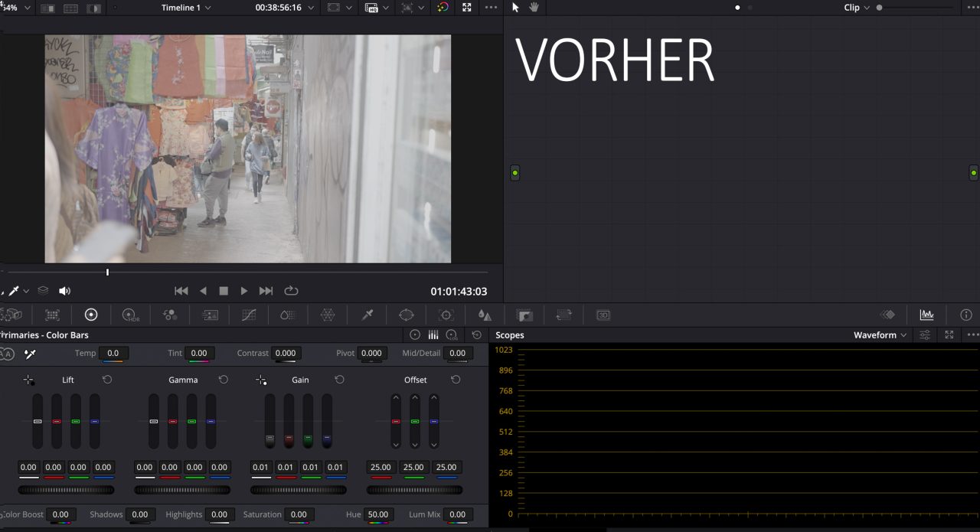Image resolution: width=980 pixels, height=532 pixels.
Task: Open the Color Warper palette
Action: pyautogui.click(x=328, y=315)
